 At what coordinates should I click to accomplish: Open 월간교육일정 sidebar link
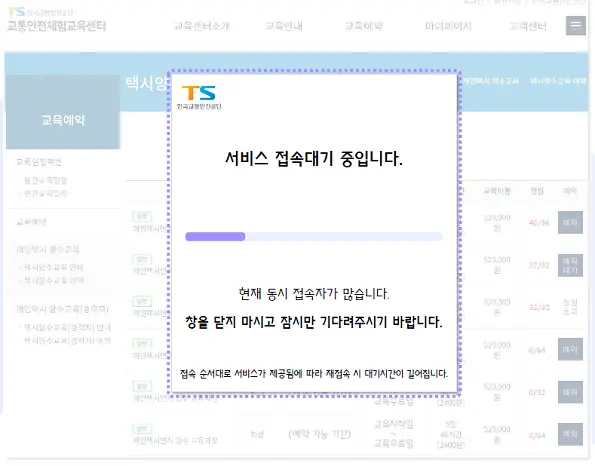[45, 180]
